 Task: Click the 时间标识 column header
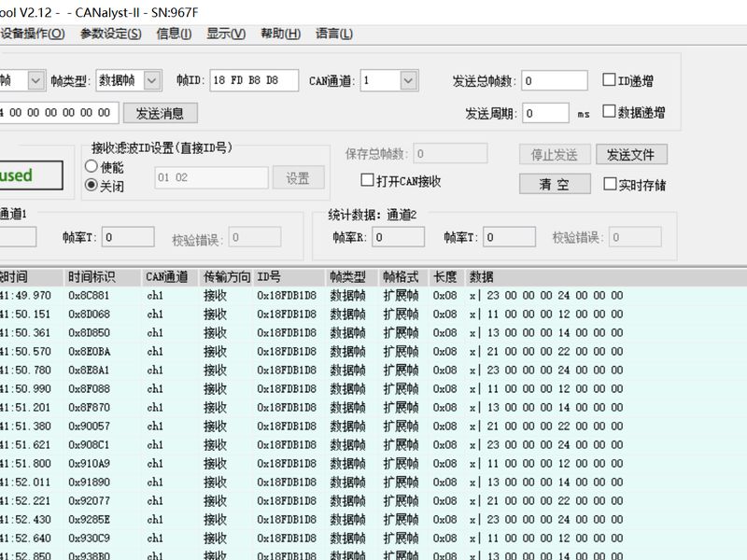pos(103,277)
